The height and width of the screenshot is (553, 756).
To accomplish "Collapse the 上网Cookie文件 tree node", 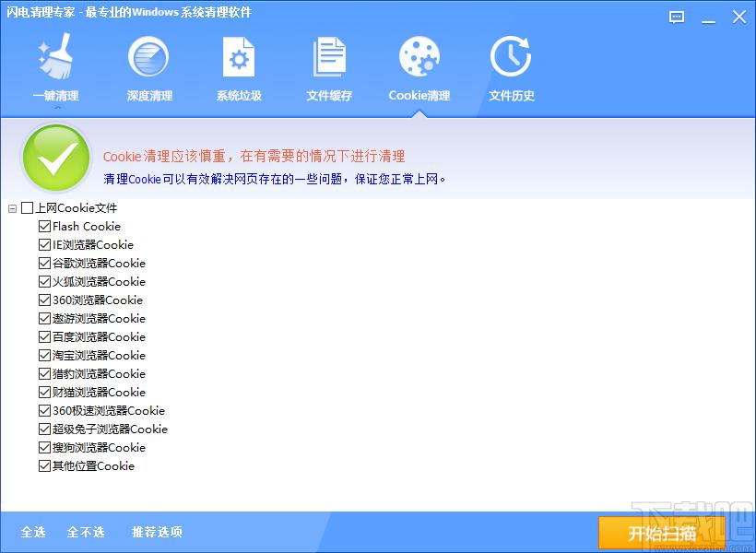I will point(13,209).
